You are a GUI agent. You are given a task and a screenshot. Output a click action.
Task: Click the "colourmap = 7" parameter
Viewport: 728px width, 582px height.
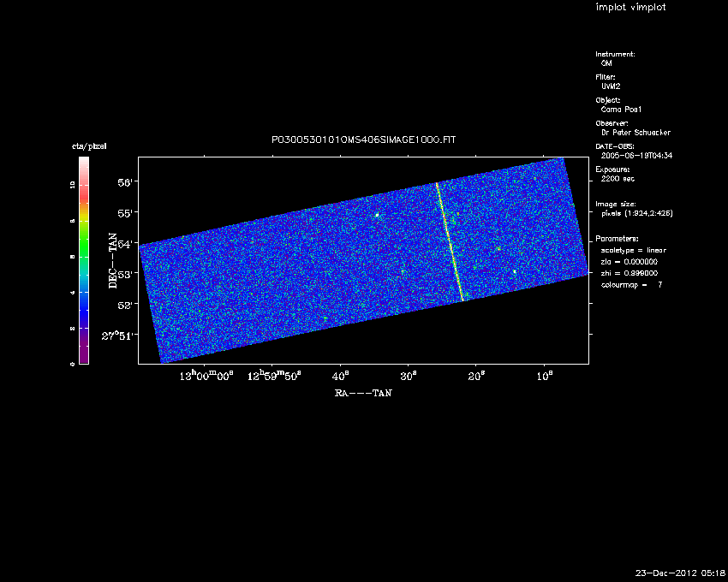632,283
